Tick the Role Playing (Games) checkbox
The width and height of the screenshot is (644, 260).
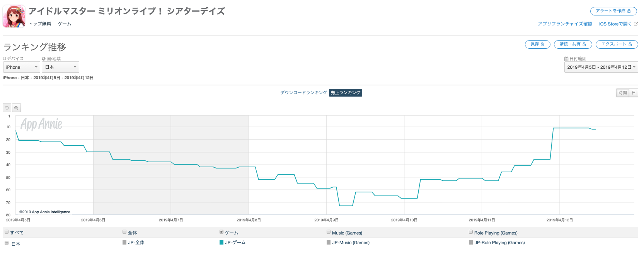(x=471, y=232)
